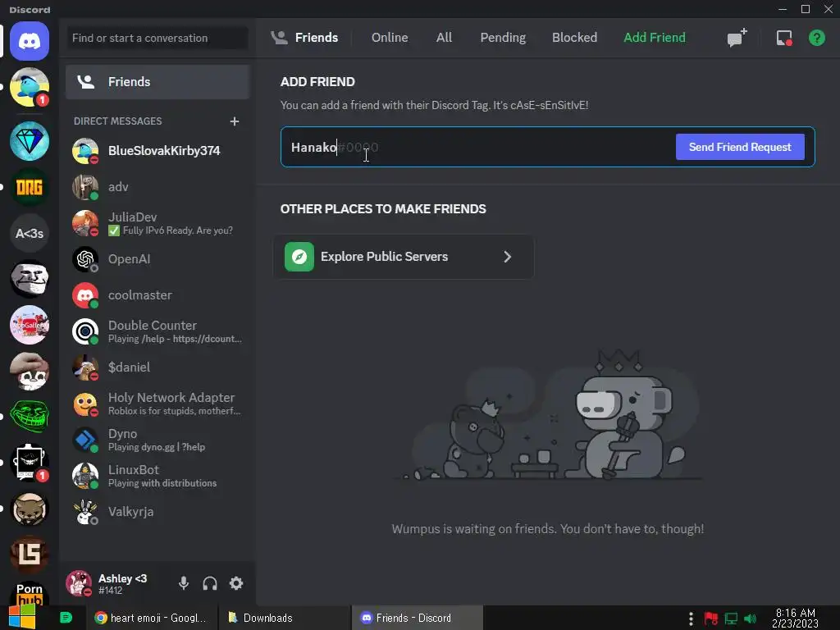Open the cat avatar server icon

coord(30,509)
